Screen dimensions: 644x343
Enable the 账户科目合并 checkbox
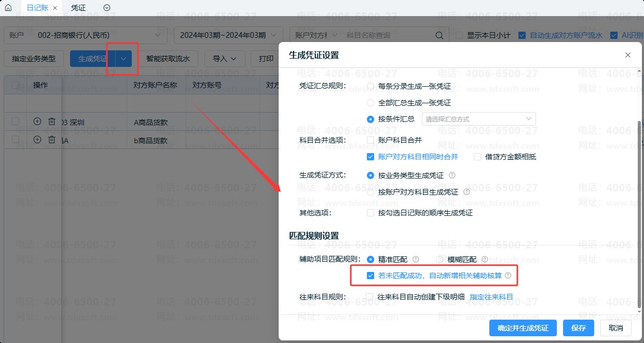(x=371, y=140)
